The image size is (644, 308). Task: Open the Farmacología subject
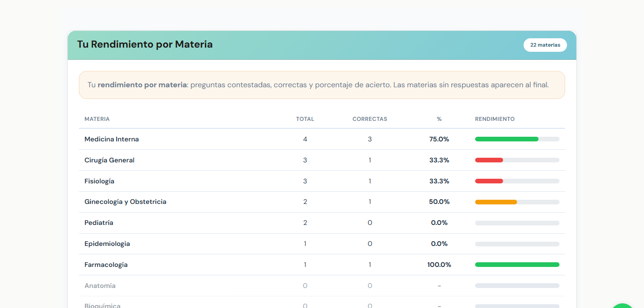click(x=106, y=265)
